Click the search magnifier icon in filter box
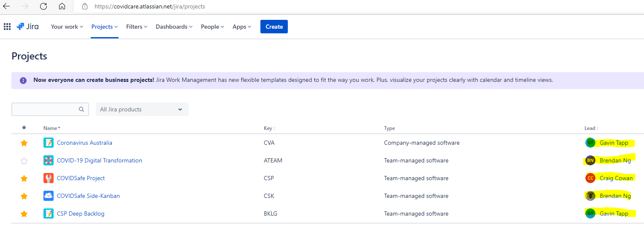644x227 pixels. (x=81, y=109)
